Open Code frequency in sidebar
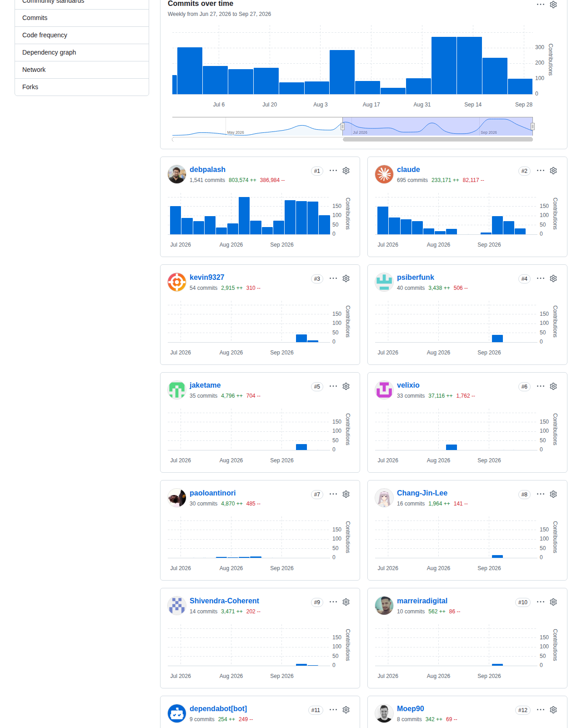Viewport: 582px width, 728px height. 82,35
